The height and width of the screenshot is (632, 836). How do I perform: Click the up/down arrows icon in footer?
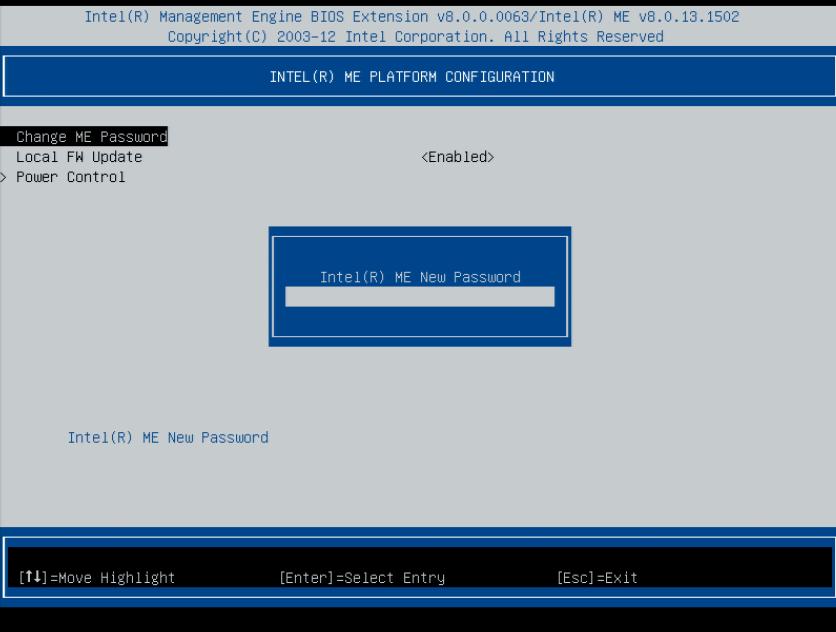(33, 577)
